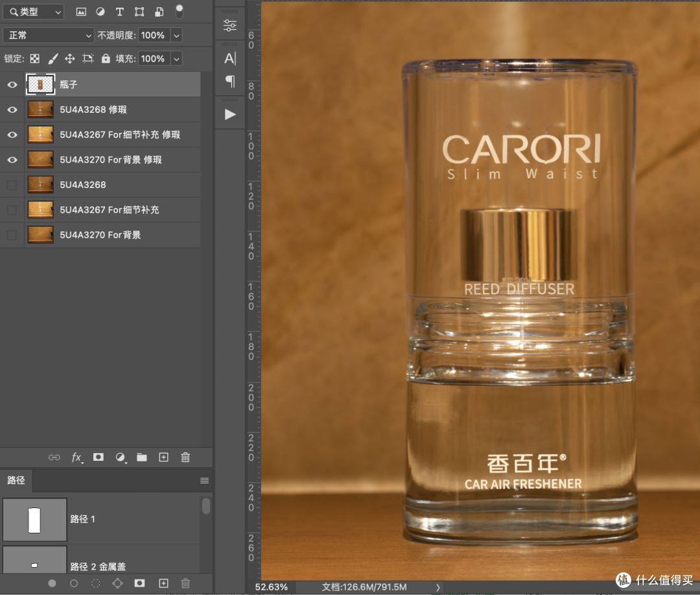Create a new layer
This screenshot has height=595, width=700.
[x=164, y=457]
